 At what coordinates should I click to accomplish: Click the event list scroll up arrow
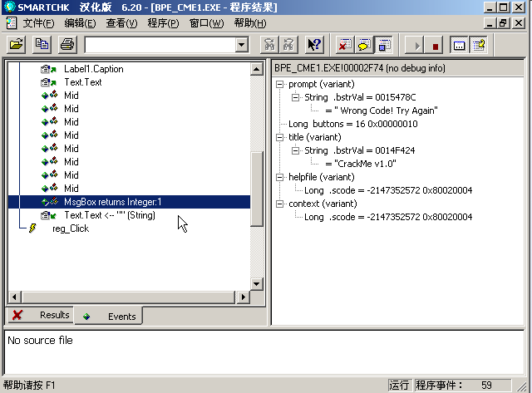pyautogui.click(x=257, y=69)
